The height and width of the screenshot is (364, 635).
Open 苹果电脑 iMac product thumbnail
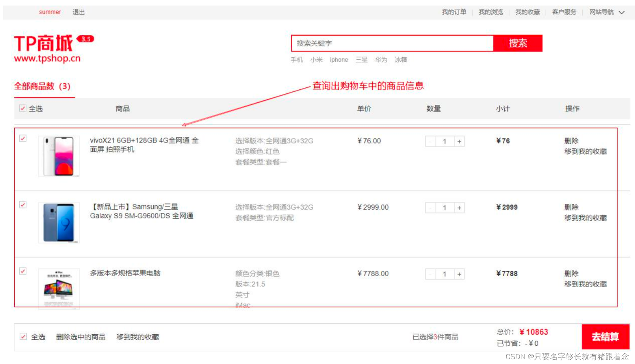point(59,288)
